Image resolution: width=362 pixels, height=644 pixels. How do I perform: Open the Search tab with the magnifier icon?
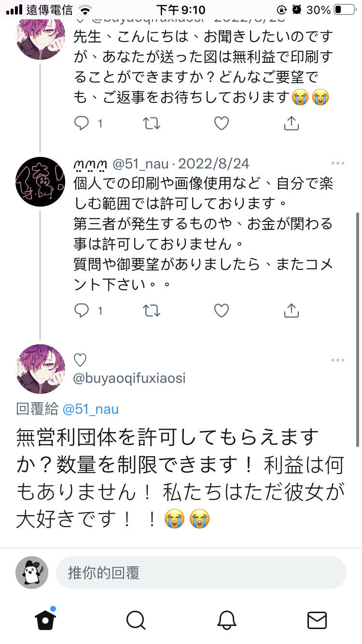[x=136, y=620]
